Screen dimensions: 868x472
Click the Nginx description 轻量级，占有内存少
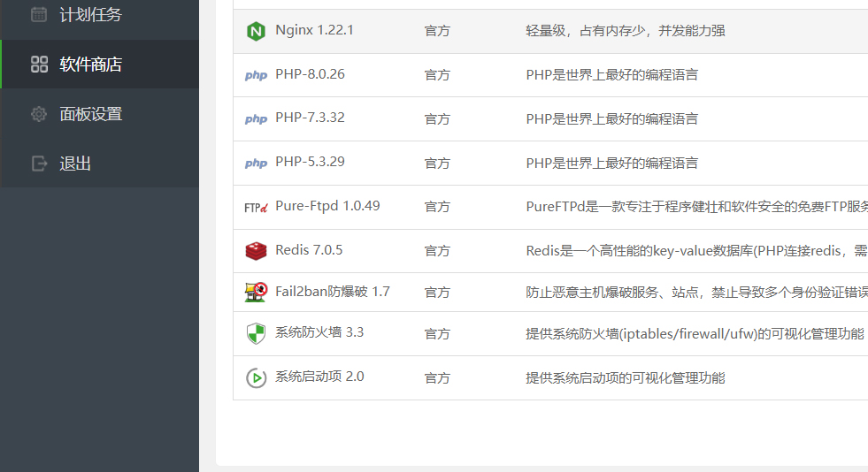point(626,31)
